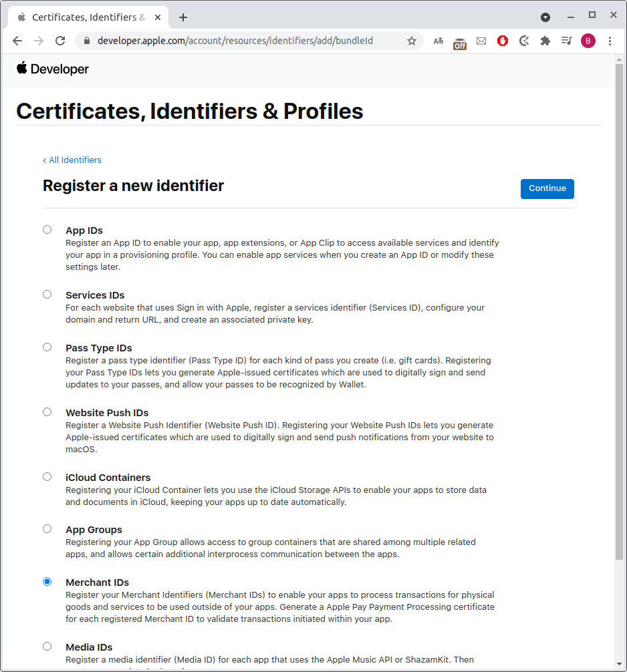Select the Certificates, Identifiers tab

tap(87, 17)
